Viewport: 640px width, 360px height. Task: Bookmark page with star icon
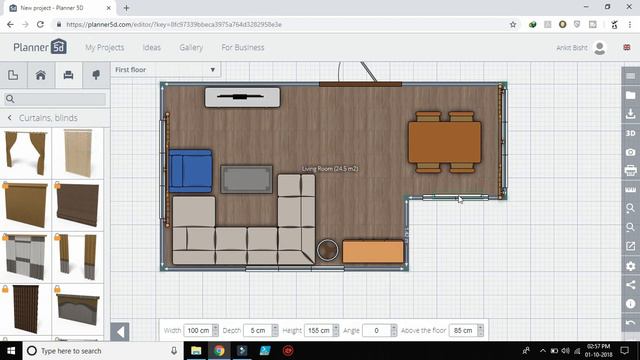point(513,24)
